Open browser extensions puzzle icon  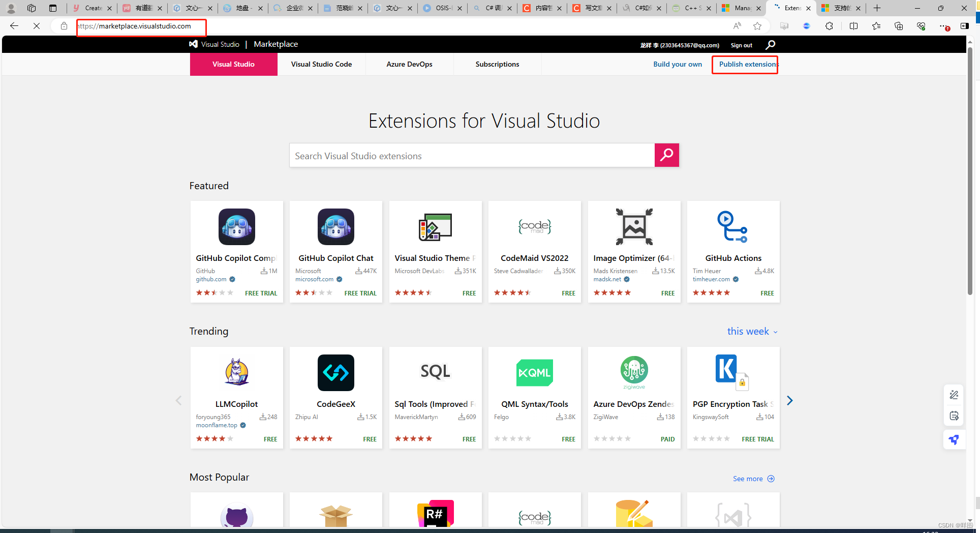[x=829, y=26]
